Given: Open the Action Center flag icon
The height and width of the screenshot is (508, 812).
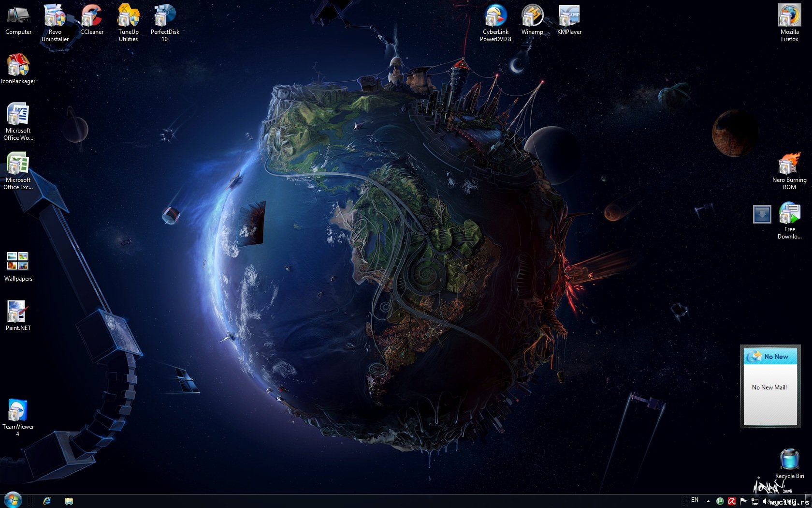Looking at the screenshot, I should (743, 501).
